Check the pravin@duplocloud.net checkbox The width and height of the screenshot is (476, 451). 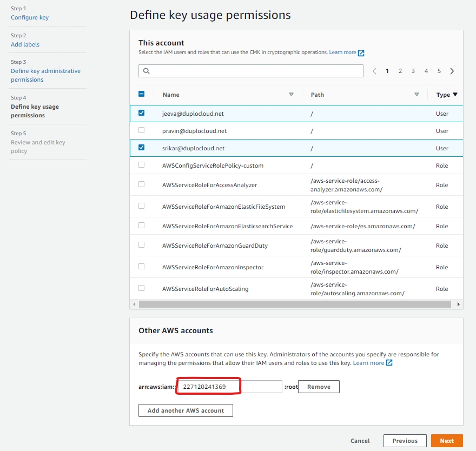point(142,130)
